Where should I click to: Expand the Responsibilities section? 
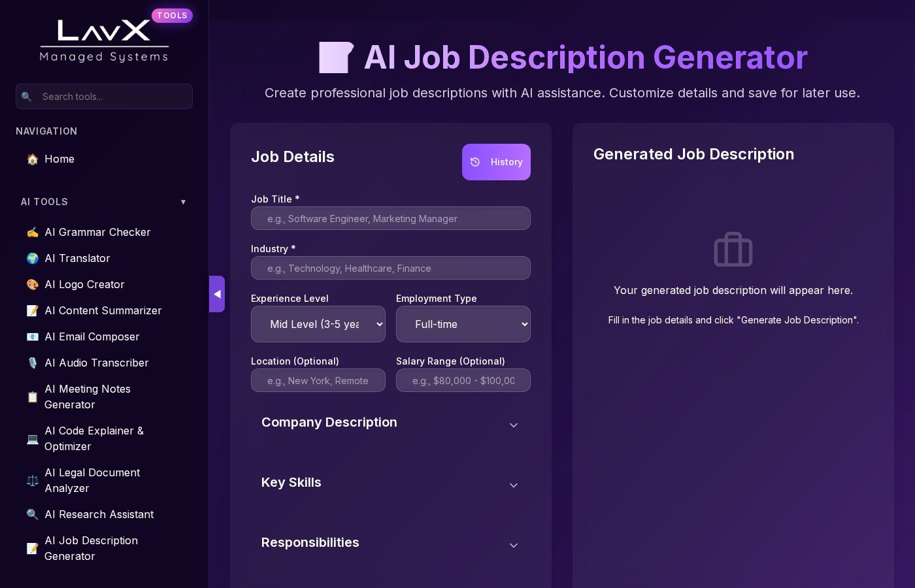(x=390, y=544)
